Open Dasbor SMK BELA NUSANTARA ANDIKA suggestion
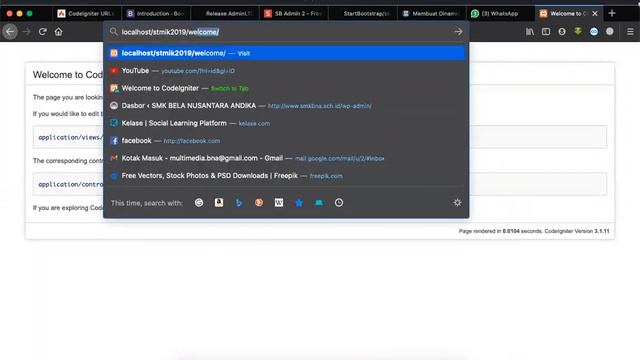 click(286, 106)
